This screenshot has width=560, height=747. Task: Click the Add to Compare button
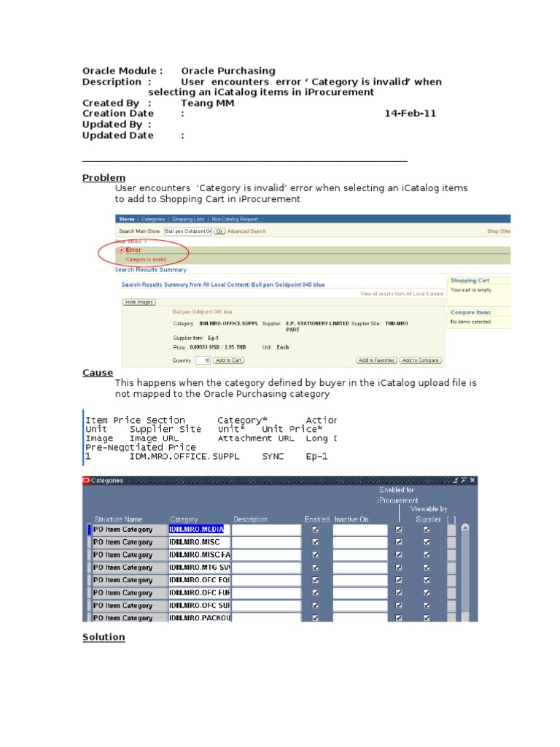click(x=421, y=360)
